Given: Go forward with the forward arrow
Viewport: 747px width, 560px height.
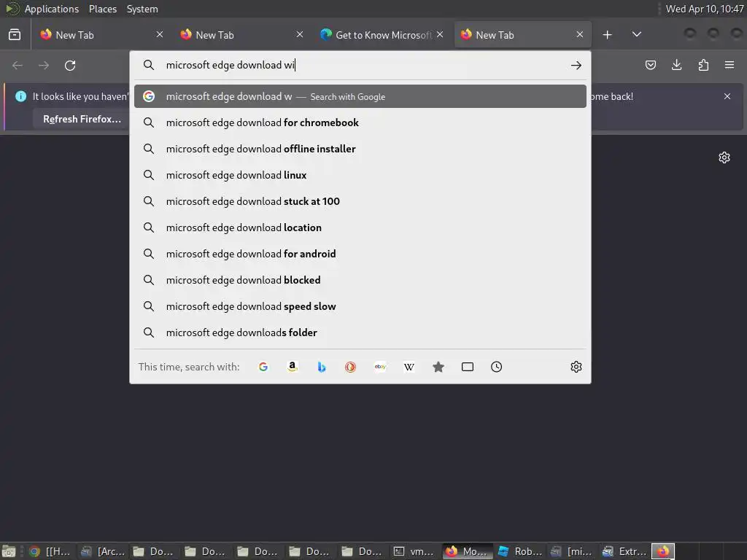Looking at the screenshot, I should 44,65.
